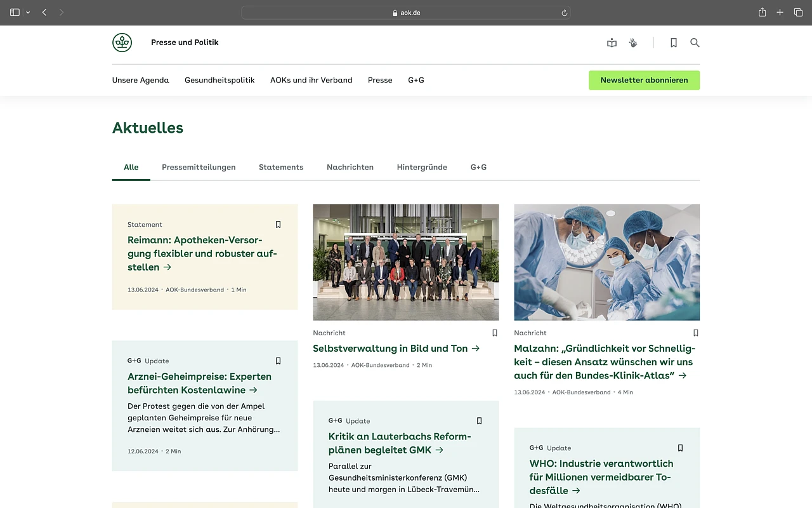Click the Safari address bar
The width and height of the screenshot is (812, 508).
406,13
